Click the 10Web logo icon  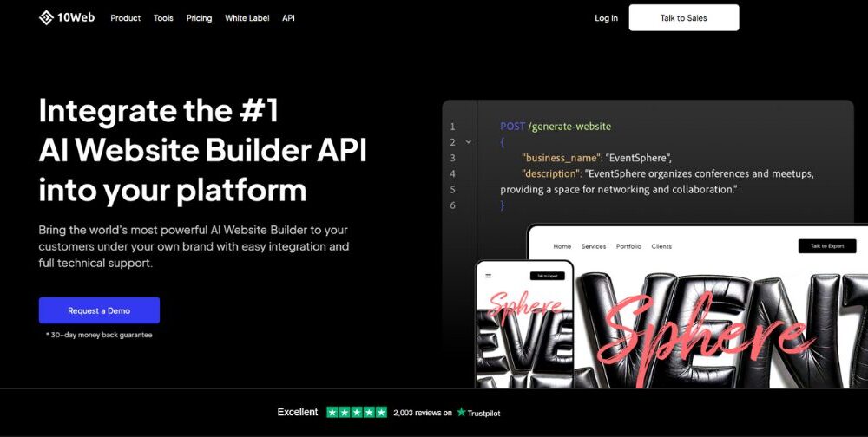point(46,17)
